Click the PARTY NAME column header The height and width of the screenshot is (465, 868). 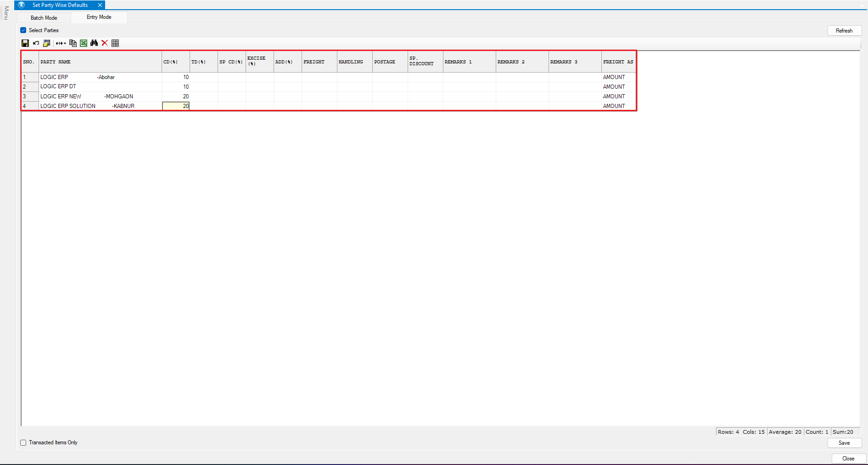(x=100, y=62)
